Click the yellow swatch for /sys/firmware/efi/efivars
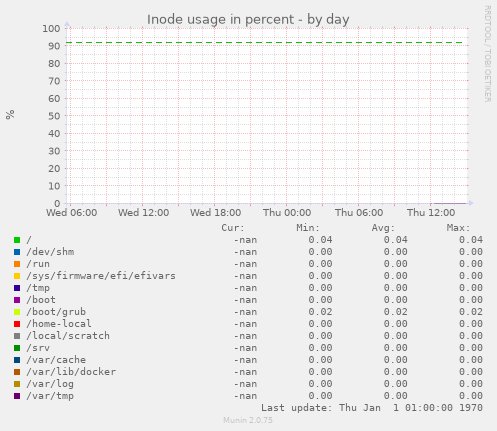Image resolution: width=497 pixels, height=431 pixels. (x=17, y=276)
